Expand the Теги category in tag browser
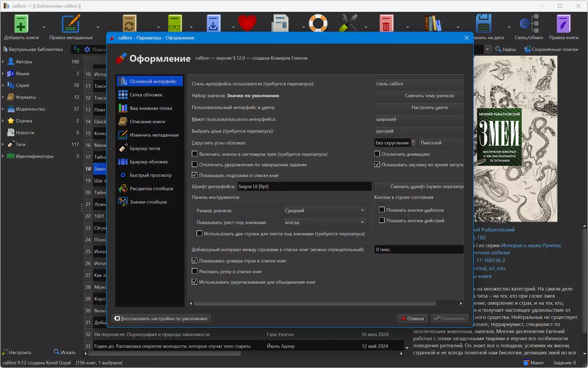Screen dimensions: 588x368 pyautogui.click(x=3, y=144)
